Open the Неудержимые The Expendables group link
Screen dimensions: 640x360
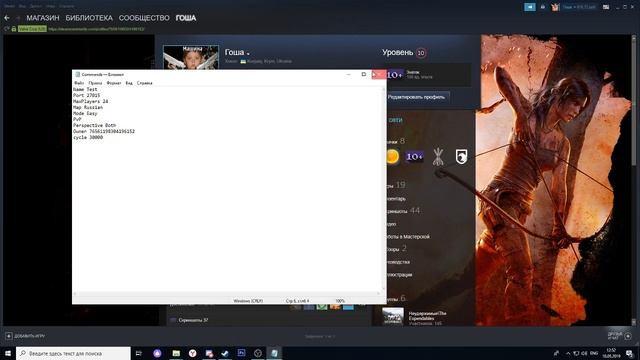pos(427,316)
